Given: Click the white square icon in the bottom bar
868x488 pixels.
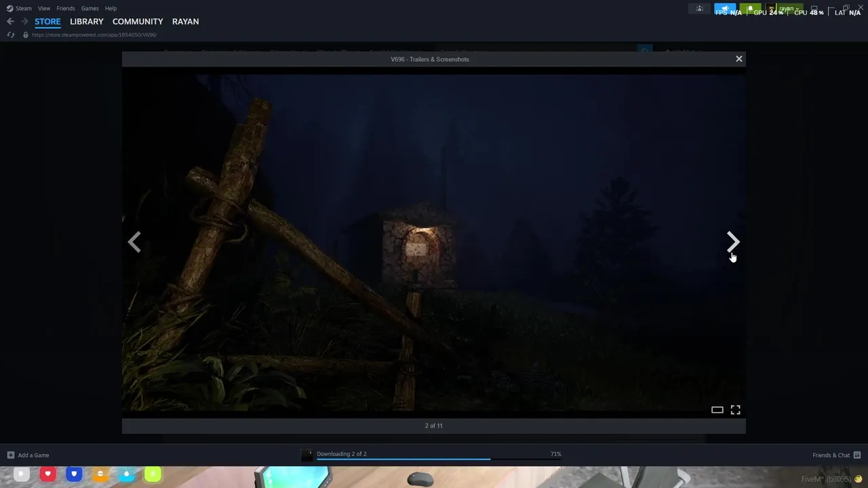Looking at the screenshot, I should (22, 474).
